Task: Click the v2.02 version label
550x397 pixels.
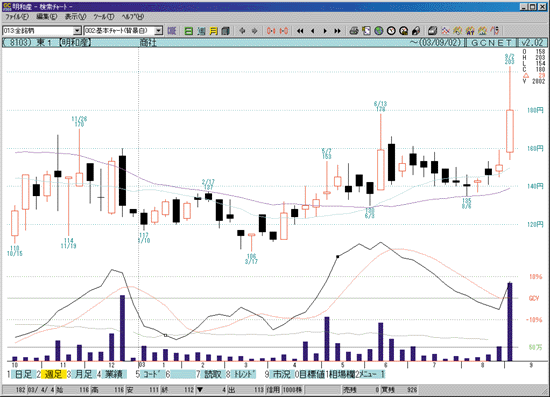Action: pyautogui.click(x=532, y=42)
